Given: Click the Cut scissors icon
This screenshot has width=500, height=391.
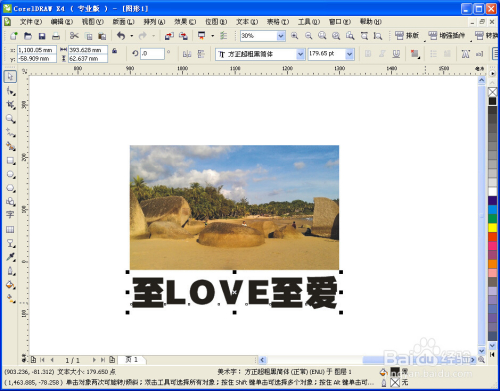Looking at the screenshot, I should [x=74, y=36].
